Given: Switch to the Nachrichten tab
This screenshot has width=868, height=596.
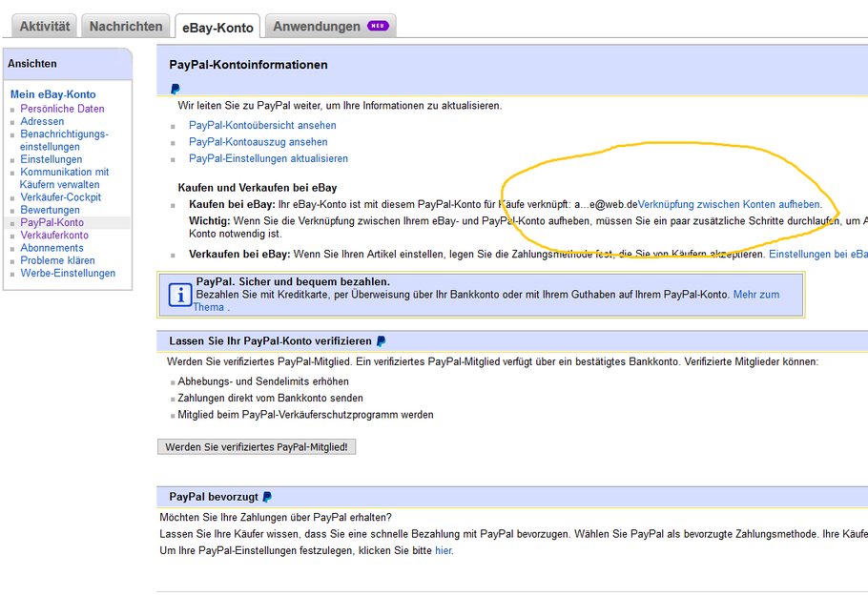Looking at the screenshot, I should click(x=126, y=26).
